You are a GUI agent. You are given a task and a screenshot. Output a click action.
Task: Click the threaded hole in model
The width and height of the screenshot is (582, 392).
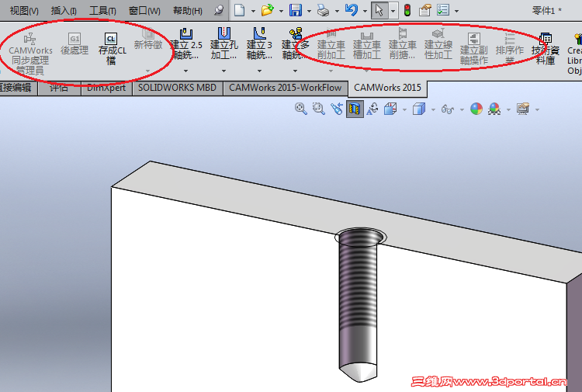(x=359, y=304)
